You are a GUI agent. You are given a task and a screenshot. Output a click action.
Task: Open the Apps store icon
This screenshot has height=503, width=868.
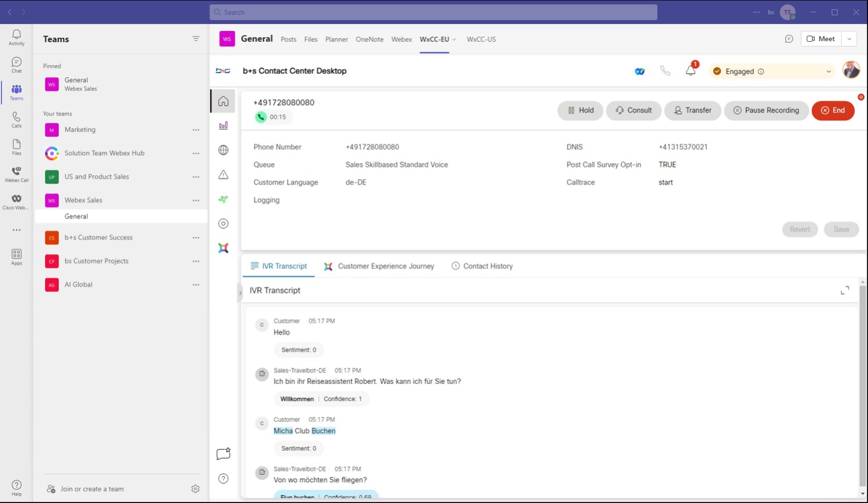(x=17, y=257)
